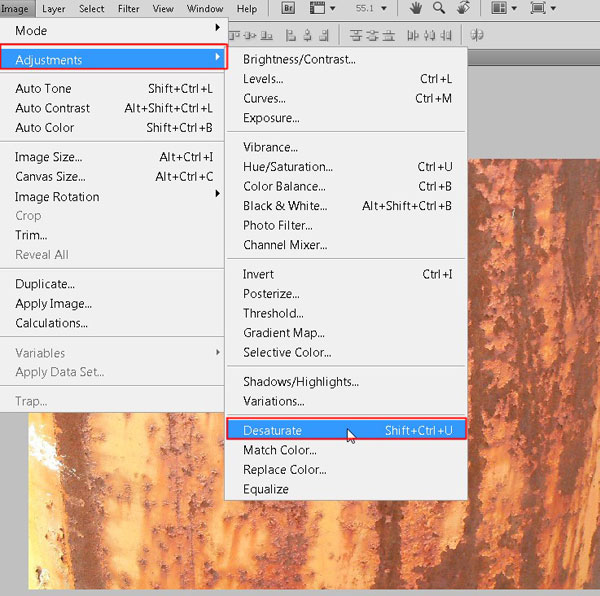The height and width of the screenshot is (596, 600).
Task: Open the Layer menu
Action: [x=54, y=9]
